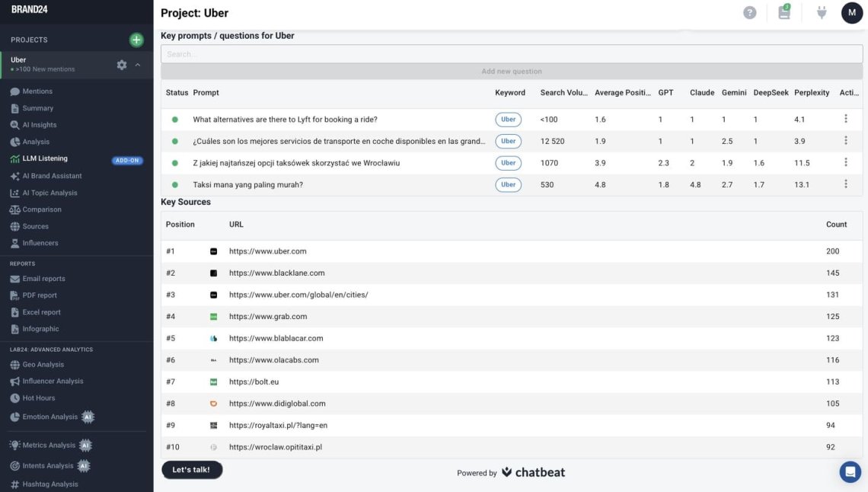Open https://www.olacabs.com source link
Viewport: 868px width, 492px height.
point(273,360)
